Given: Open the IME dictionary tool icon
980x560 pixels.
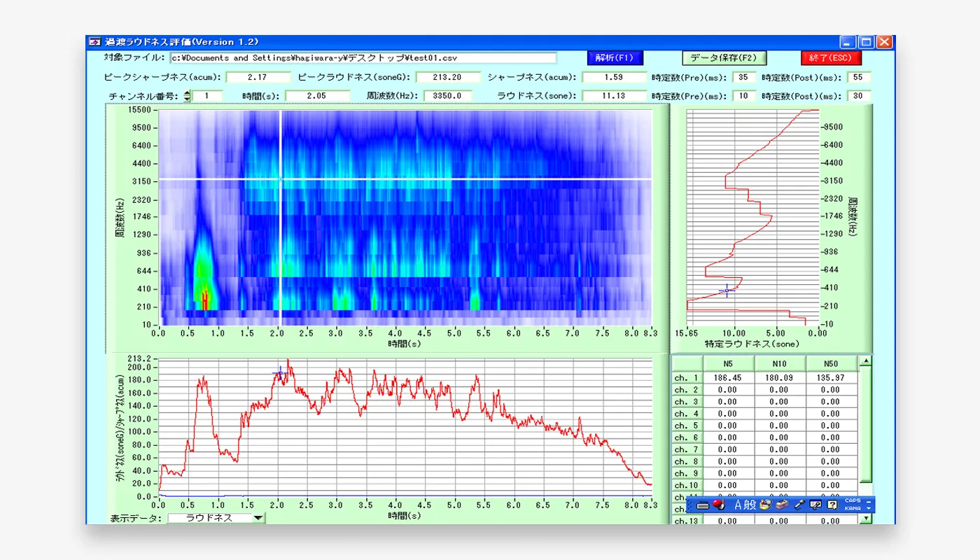Looking at the screenshot, I should 782,505.
